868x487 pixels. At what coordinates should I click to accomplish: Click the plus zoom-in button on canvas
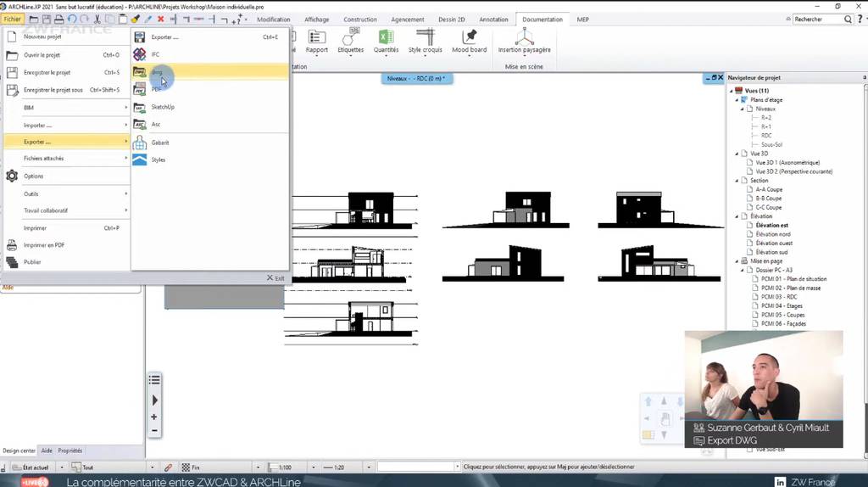(x=154, y=417)
